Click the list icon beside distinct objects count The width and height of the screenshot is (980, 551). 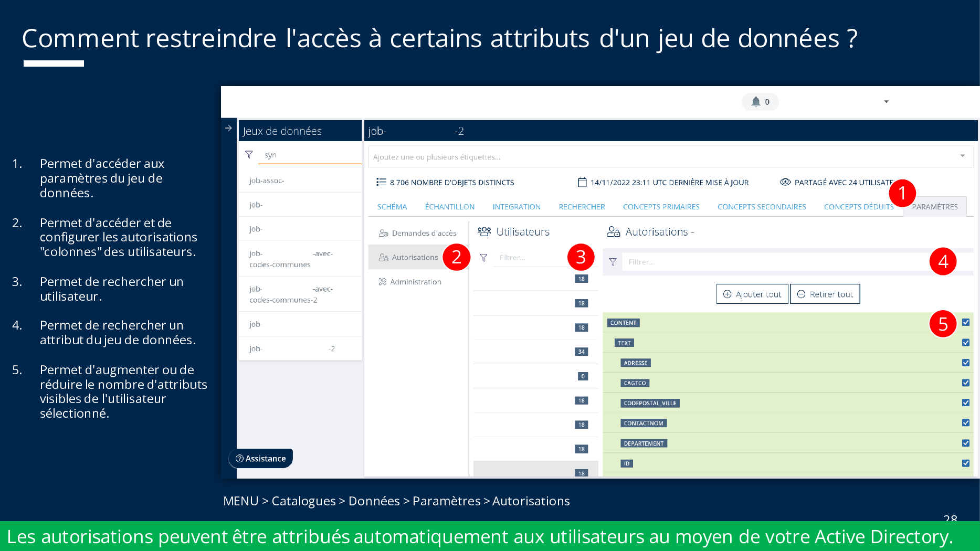coord(381,182)
